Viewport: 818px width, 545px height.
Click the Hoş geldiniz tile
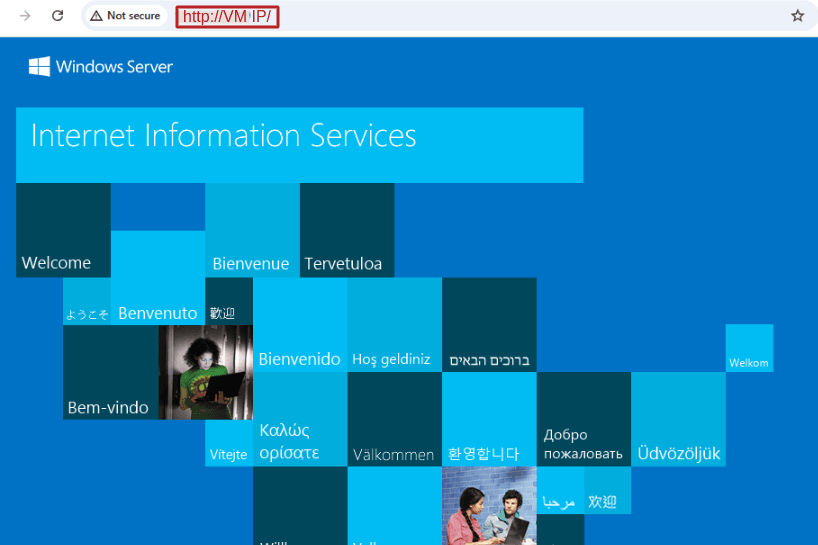coord(394,324)
